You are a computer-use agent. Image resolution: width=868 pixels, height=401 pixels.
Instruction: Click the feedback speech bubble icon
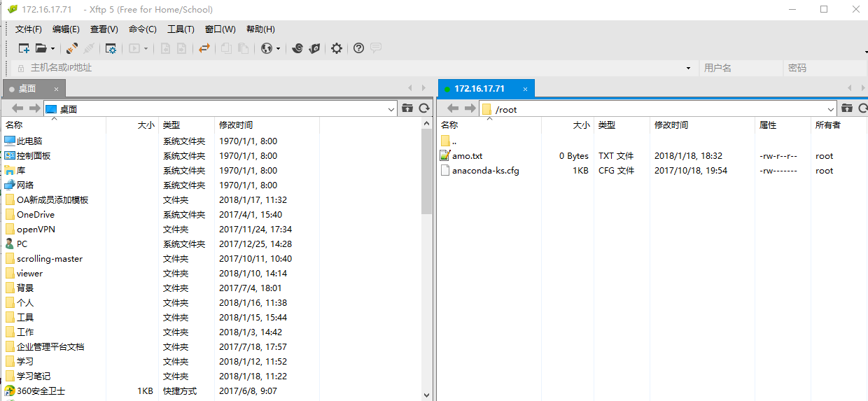(376, 48)
